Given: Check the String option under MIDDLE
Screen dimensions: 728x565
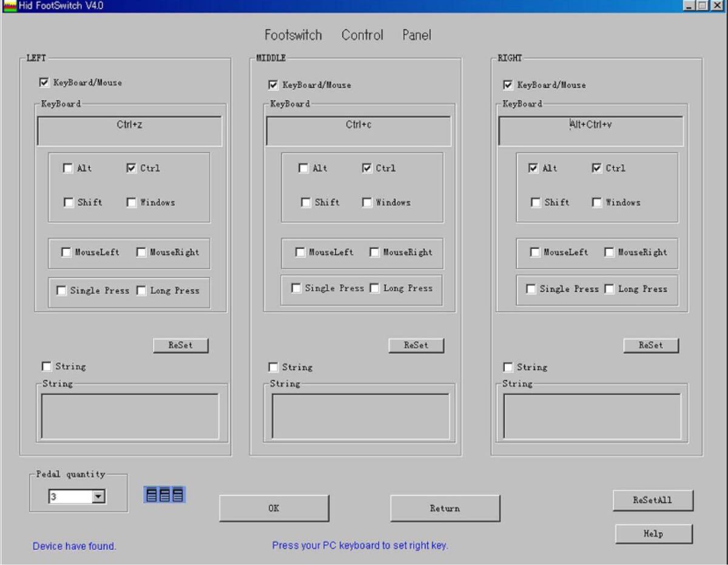Looking at the screenshot, I should (x=273, y=367).
